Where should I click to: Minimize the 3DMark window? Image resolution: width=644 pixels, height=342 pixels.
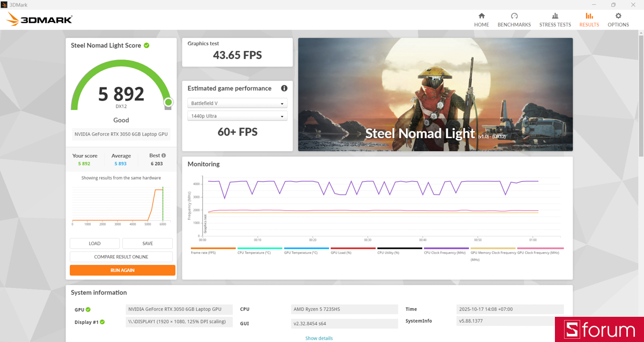tap(594, 4)
